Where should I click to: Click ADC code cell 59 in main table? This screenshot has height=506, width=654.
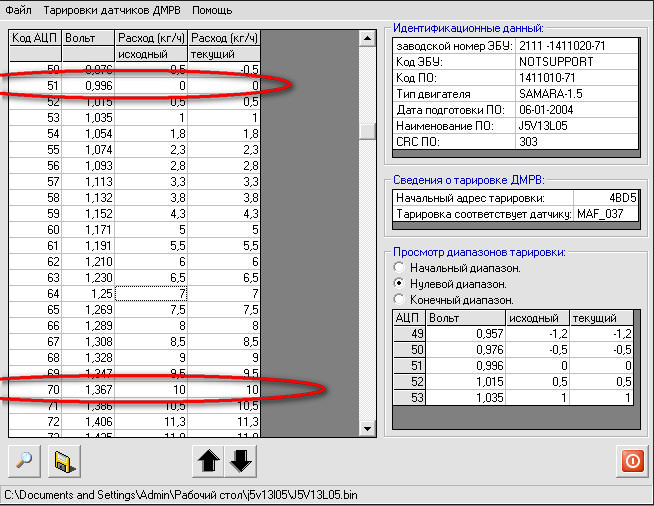click(35, 214)
